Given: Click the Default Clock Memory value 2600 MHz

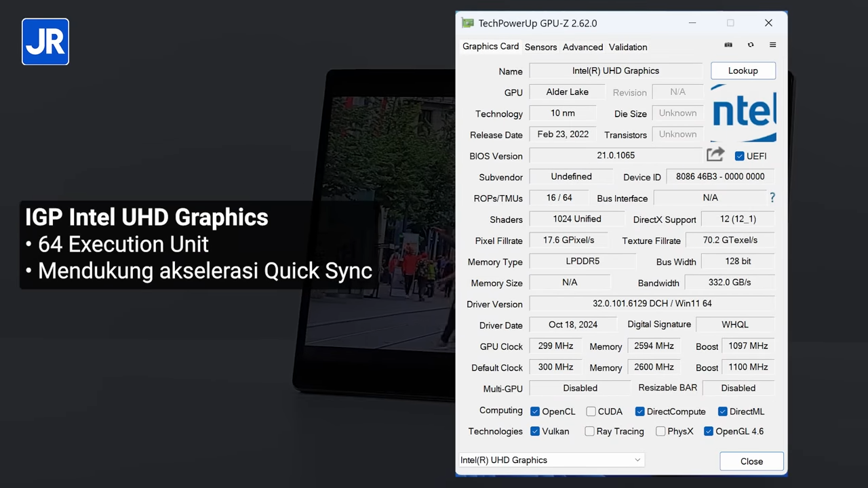Looking at the screenshot, I should pos(654,367).
